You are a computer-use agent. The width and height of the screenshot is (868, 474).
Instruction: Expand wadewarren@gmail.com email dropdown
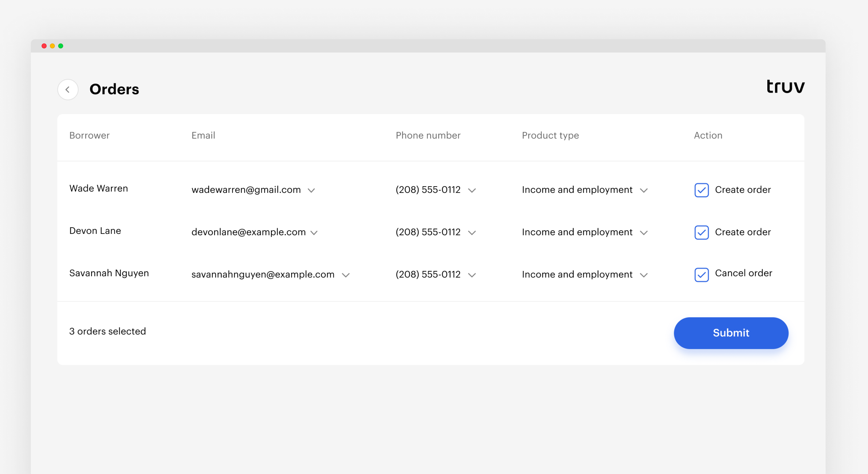(x=311, y=191)
